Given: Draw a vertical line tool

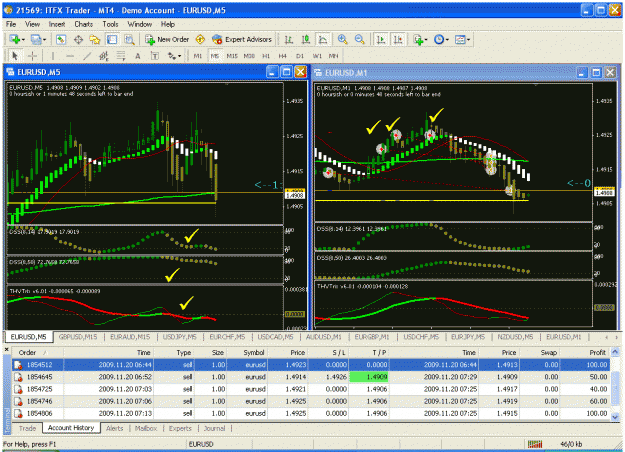Looking at the screenshot, I should [x=53, y=56].
